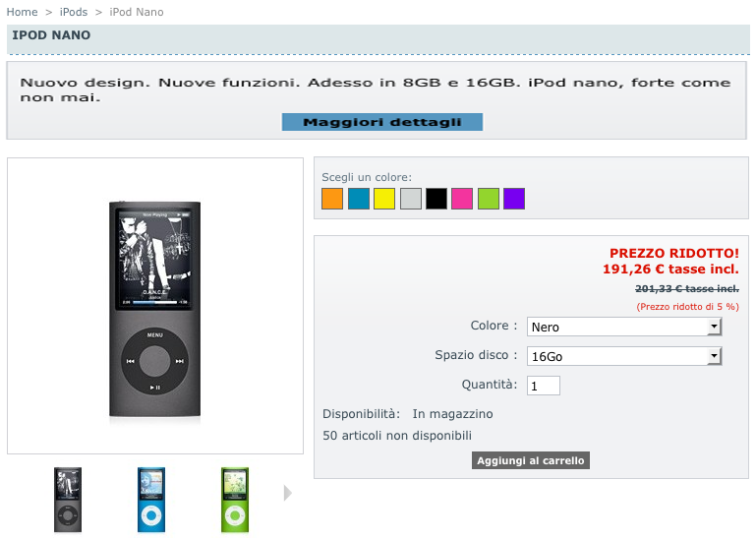Image resolution: width=756 pixels, height=540 pixels.
Task: Pick the pink color swatch
Action: [x=462, y=199]
